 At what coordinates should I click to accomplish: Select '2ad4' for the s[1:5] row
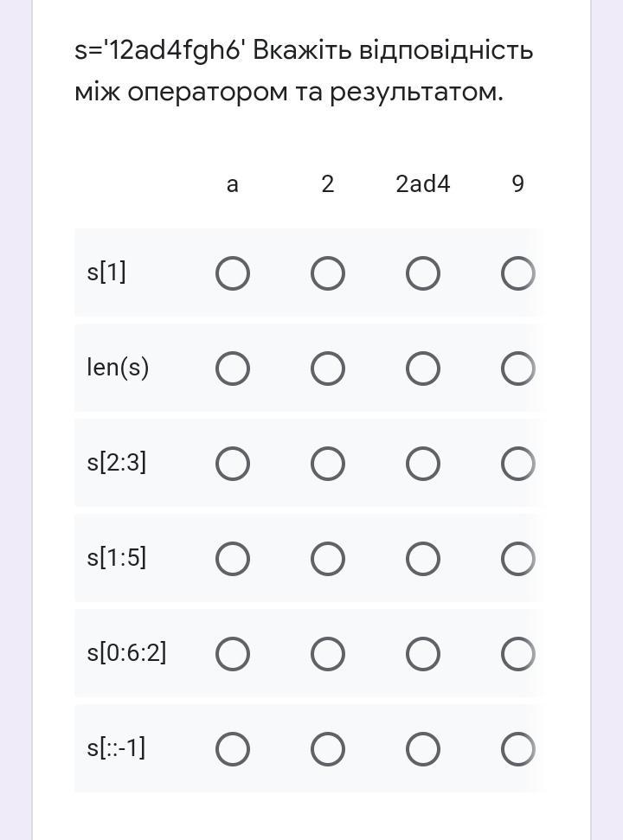click(422, 559)
